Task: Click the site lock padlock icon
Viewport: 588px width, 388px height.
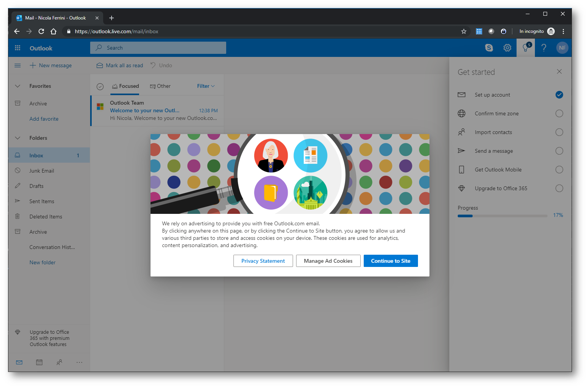Action: pyautogui.click(x=69, y=31)
